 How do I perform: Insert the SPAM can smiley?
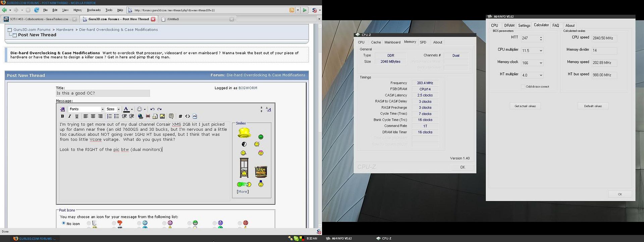261,171
